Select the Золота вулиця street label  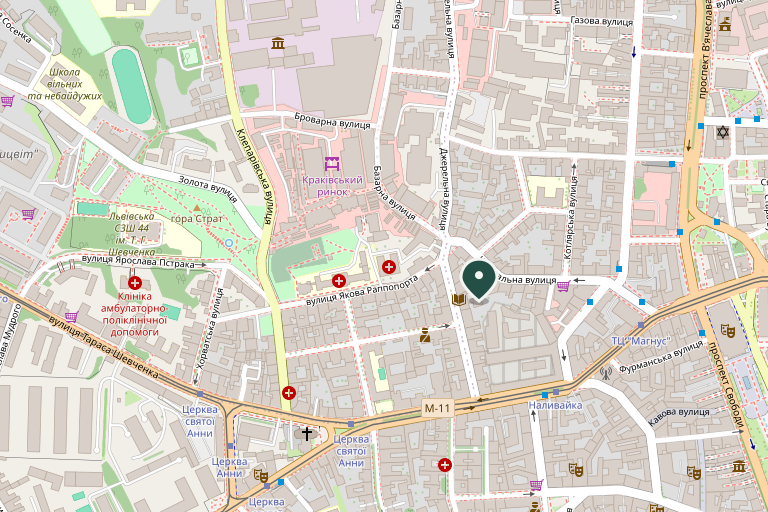coord(208,189)
